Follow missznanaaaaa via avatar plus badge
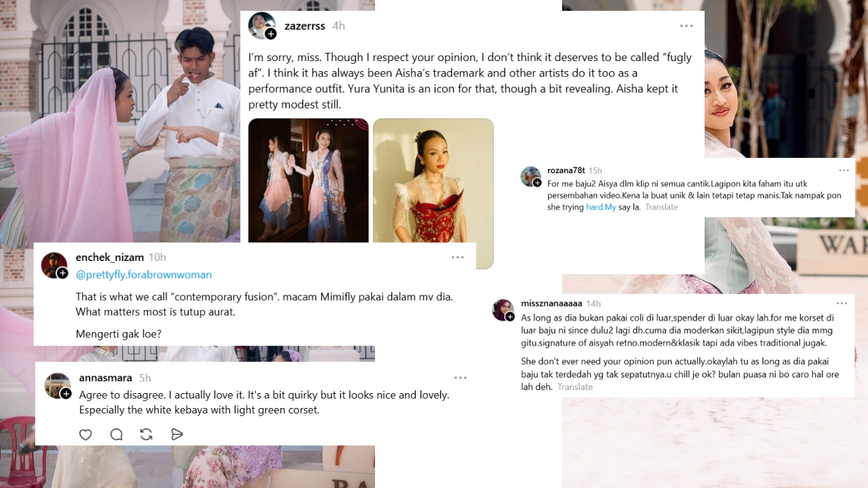Screen dimensions: 868x488 (x=510, y=317)
